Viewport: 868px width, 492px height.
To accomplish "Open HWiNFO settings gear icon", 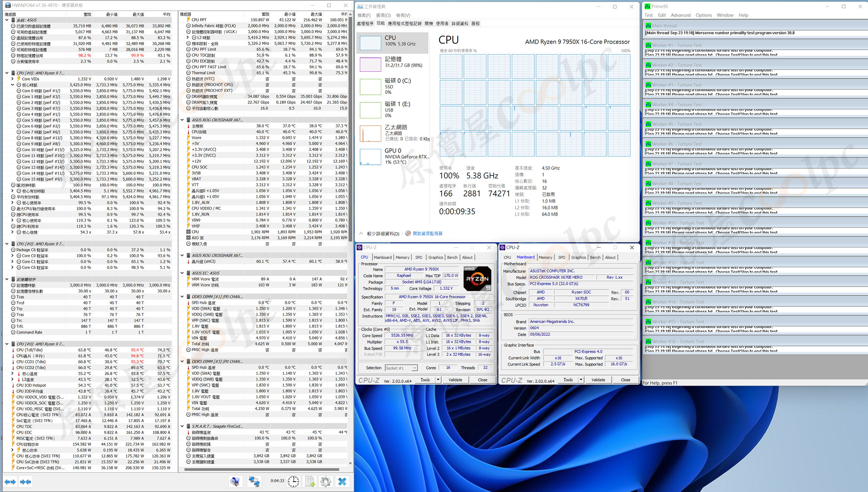I will [326, 481].
